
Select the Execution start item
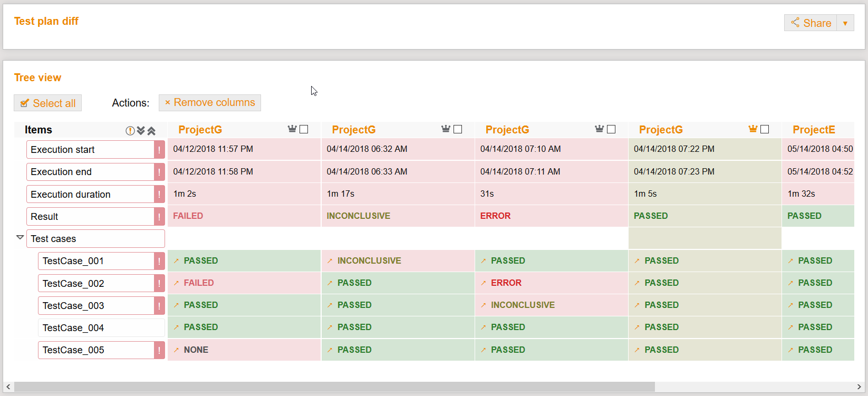90,150
